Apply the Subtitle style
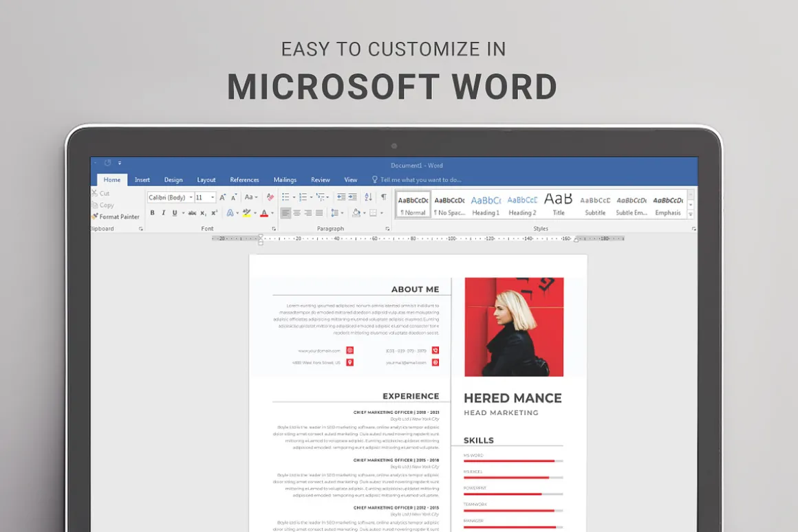Viewport: 798px width, 532px height. [x=596, y=205]
